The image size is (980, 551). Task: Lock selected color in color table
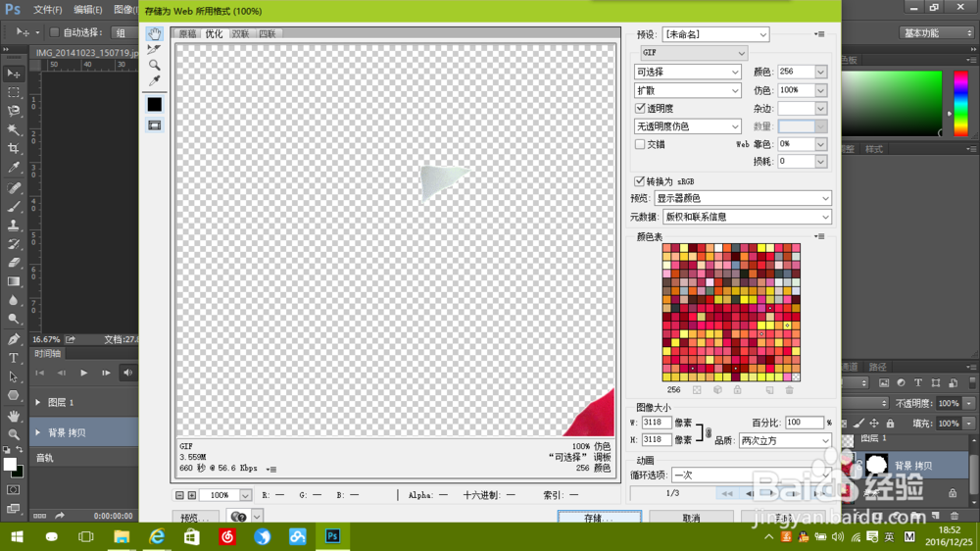point(738,390)
